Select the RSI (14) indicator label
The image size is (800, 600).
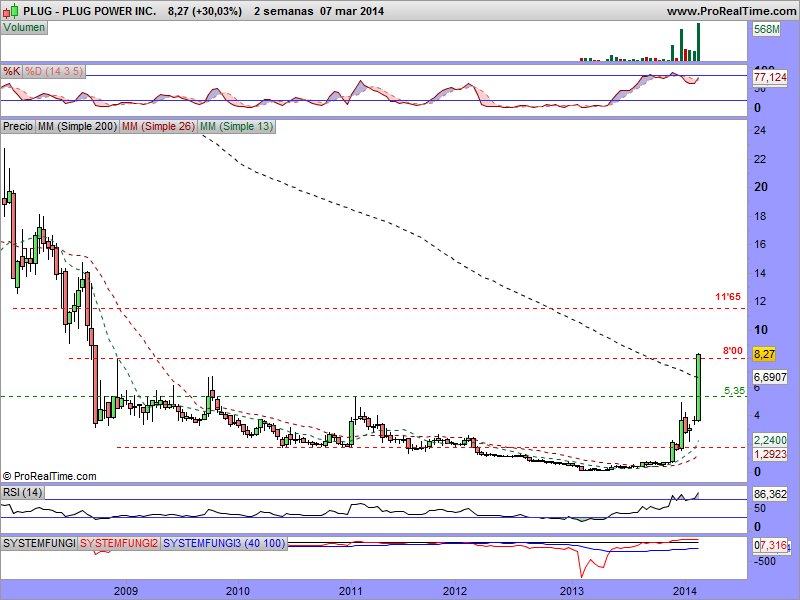22,492
